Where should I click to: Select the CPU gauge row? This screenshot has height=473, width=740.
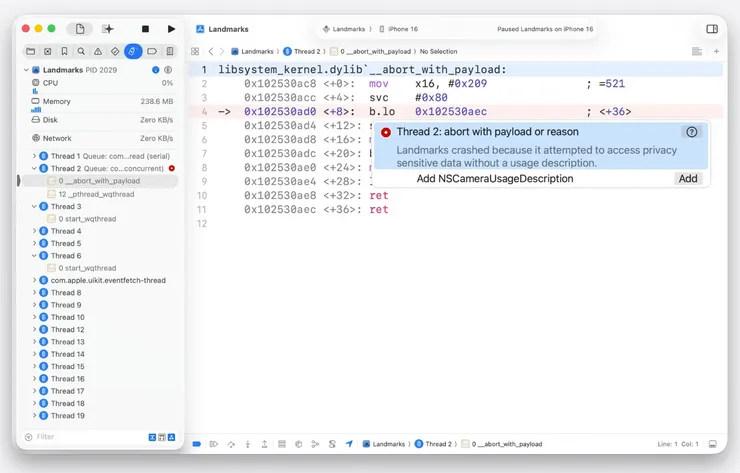point(102,85)
